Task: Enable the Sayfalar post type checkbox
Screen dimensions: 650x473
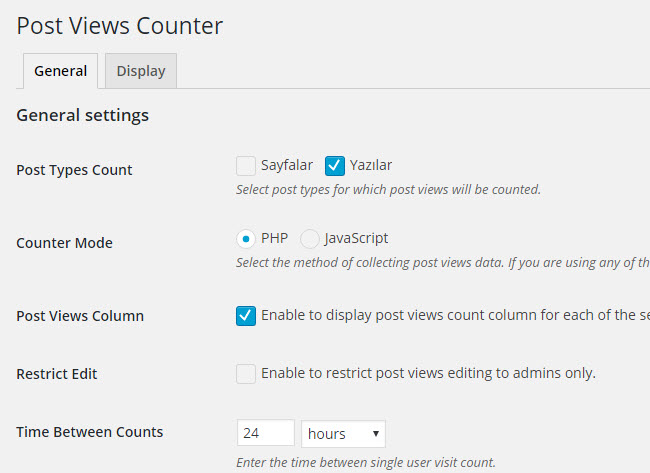Action: click(246, 165)
